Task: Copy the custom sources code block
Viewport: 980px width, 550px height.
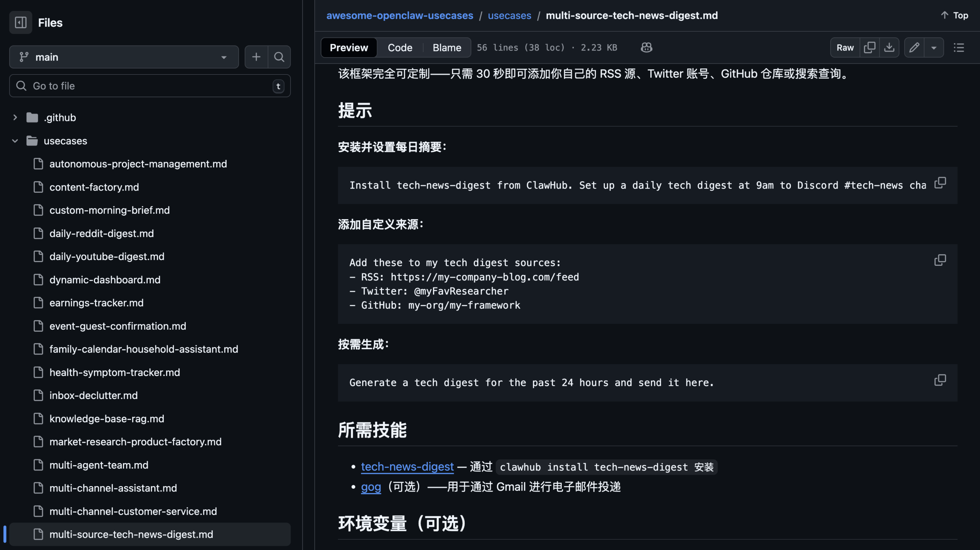Action: 940,260
